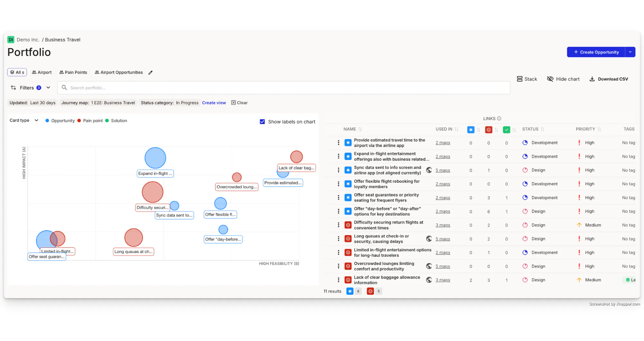Open row menu for Sync data sent
Screen dimensions: 644x341
338,170
